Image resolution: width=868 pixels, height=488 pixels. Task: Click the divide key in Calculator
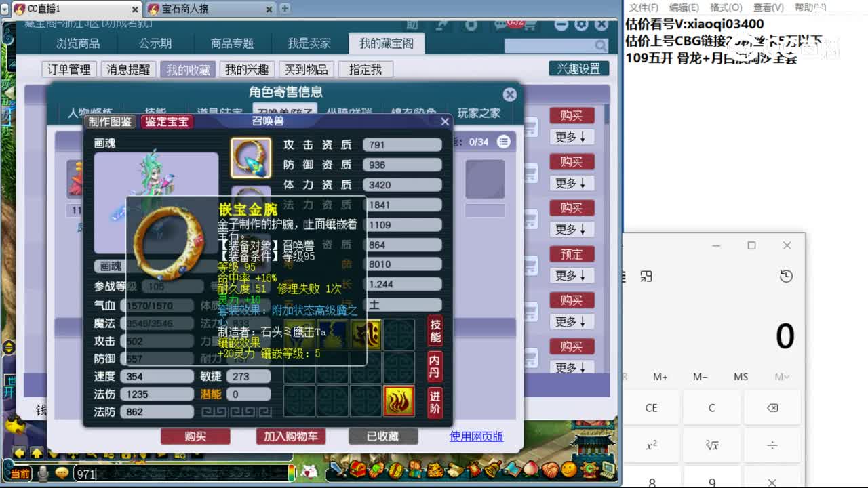[772, 445]
